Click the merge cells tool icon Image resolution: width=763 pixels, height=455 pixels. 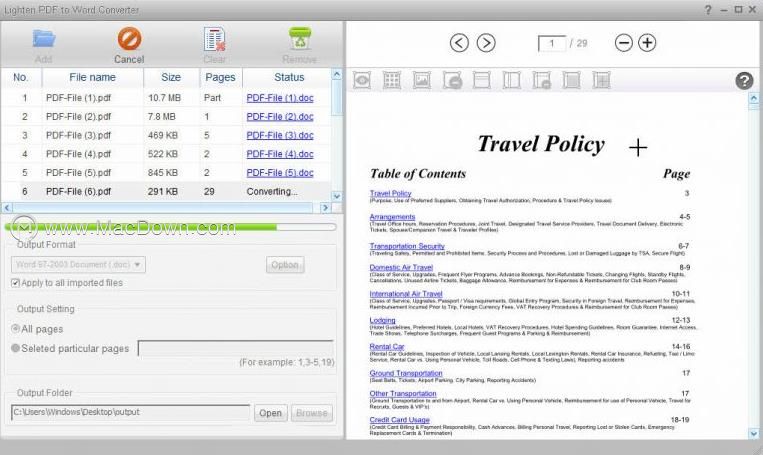pos(571,80)
